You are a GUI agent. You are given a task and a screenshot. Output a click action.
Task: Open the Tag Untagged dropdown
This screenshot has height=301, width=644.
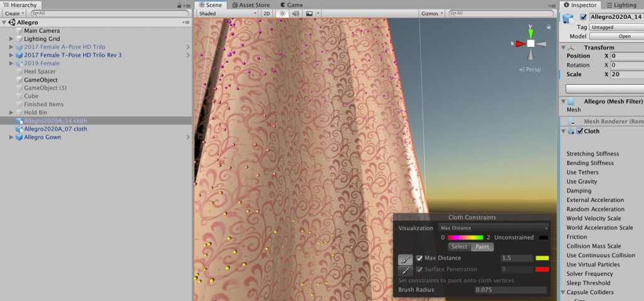[616, 27]
